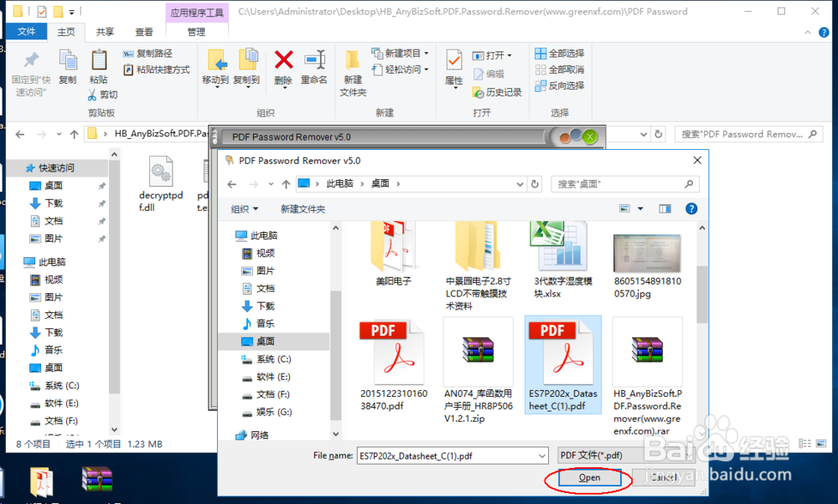Click Invert selection in the ribbon
Screen dimensions: 838x504
560,85
